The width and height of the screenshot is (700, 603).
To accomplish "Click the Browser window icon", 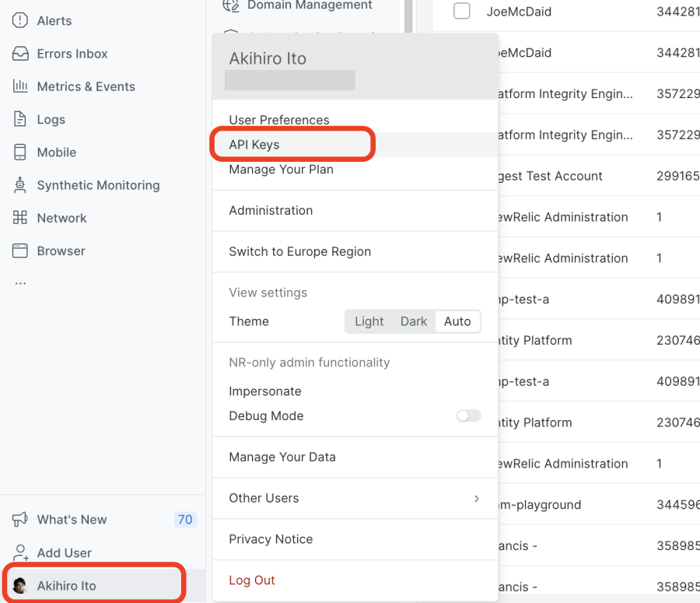I will coord(20,251).
